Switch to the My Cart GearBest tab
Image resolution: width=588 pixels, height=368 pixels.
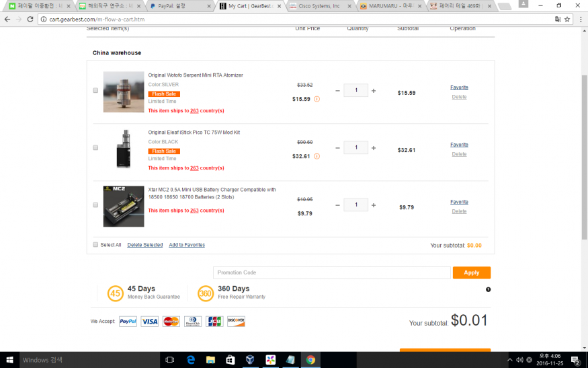pos(250,6)
